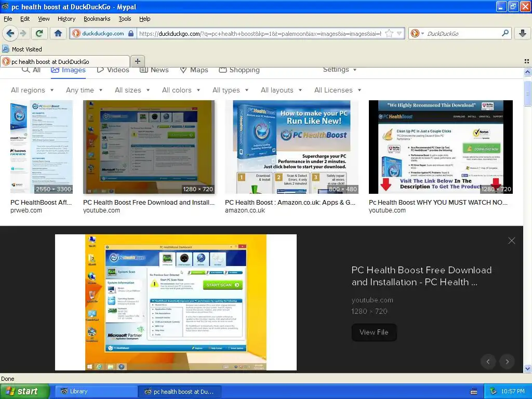This screenshot has height=399, width=532.
Task: Expand the Settings dropdown
Action: click(x=340, y=70)
